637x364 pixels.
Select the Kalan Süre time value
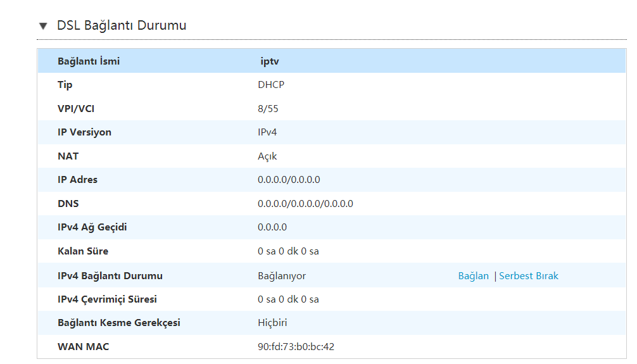coord(288,251)
